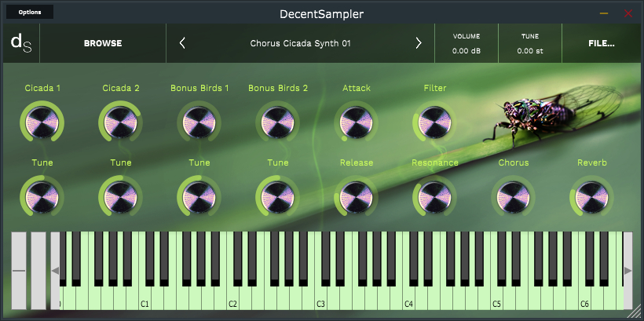644x321 pixels.
Task: Close the DecentSampler window
Action: click(x=628, y=13)
